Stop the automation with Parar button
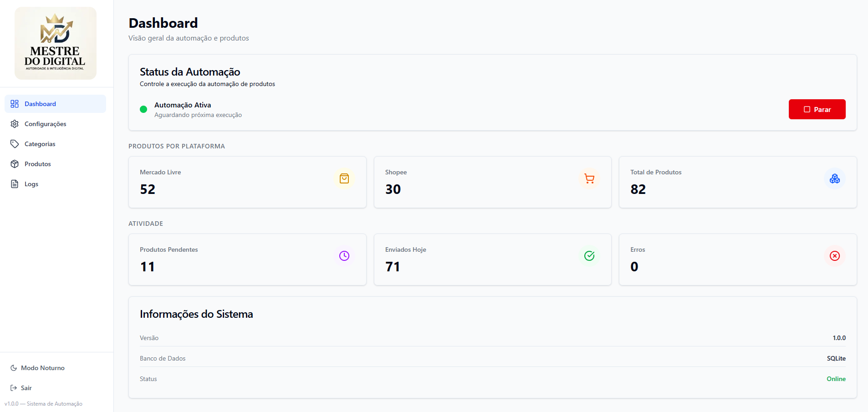This screenshot has width=868, height=412. tap(817, 109)
